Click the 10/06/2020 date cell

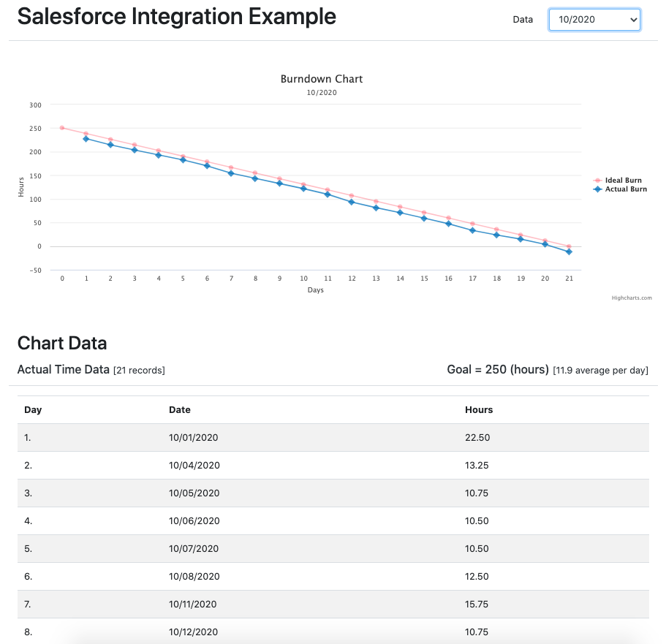tap(194, 521)
